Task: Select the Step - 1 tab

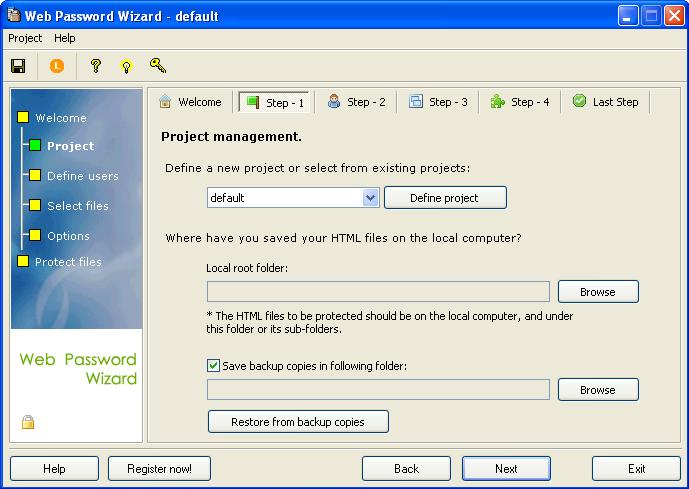Action: coord(274,102)
